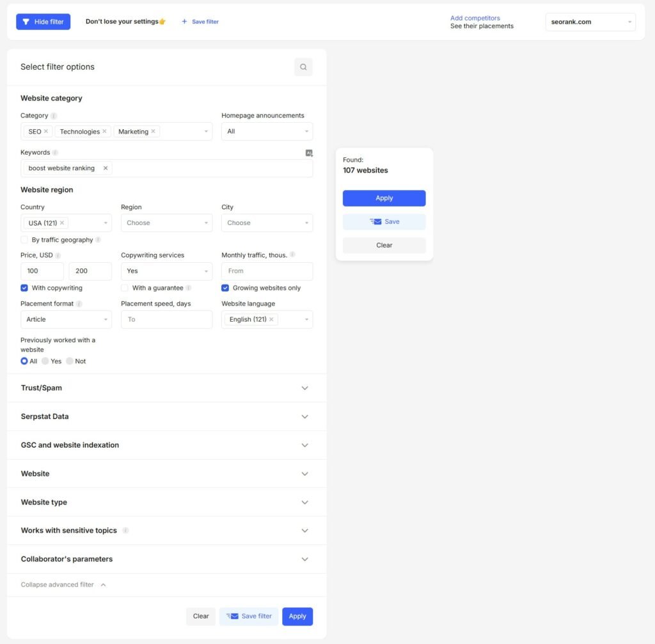Collapse advanced filter
This screenshot has height=644, width=655.
tap(63, 585)
